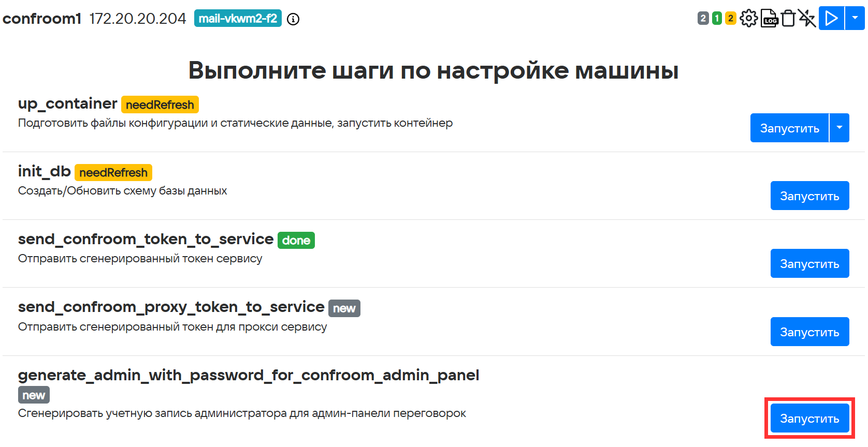The width and height of the screenshot is (868, 447).
Task: Click the trash can delete icon
Action: 788,19
